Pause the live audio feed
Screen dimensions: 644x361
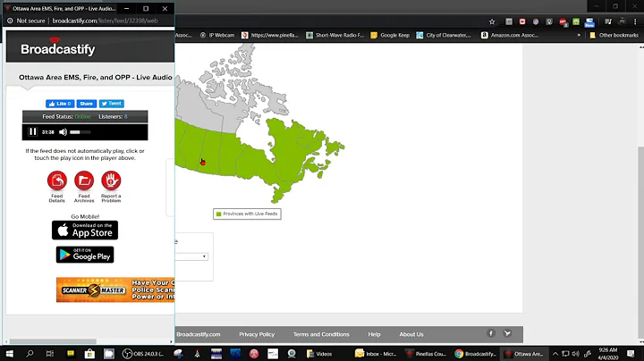(x=32, y=131)
